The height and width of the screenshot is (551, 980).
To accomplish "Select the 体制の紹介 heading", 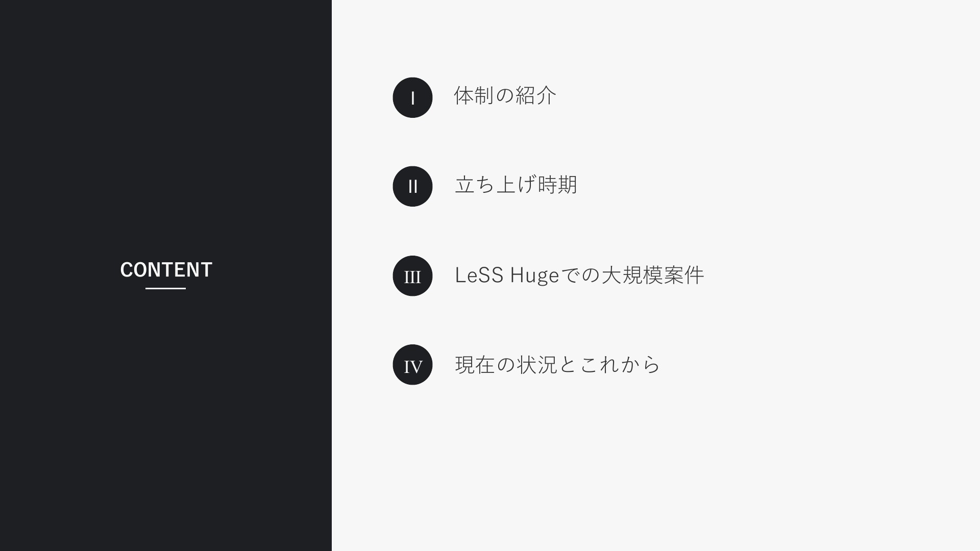I will (505, 95).
